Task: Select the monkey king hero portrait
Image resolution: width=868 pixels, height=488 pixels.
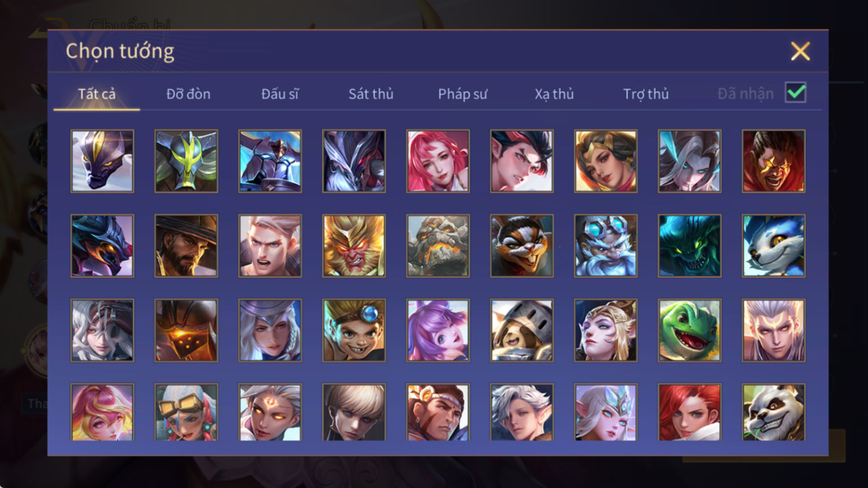Action: [354, 246]
